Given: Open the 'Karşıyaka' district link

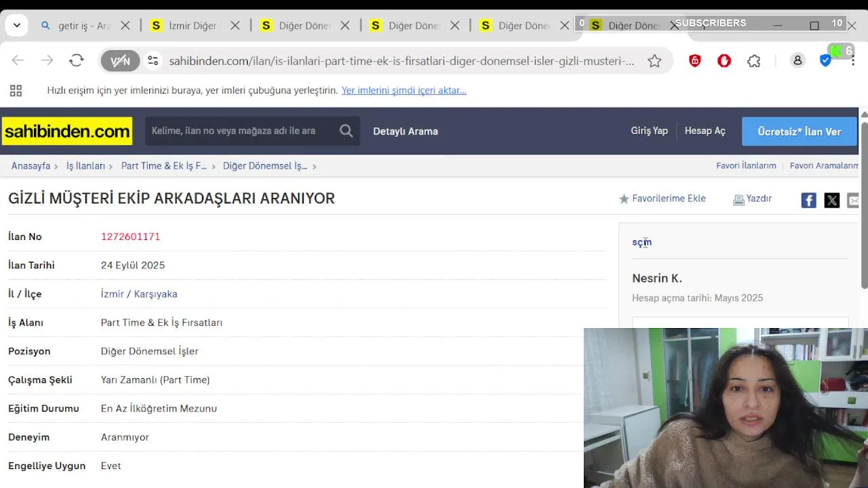Looking at the screenshot, I should pyautogui.click(x=155, y=293).
